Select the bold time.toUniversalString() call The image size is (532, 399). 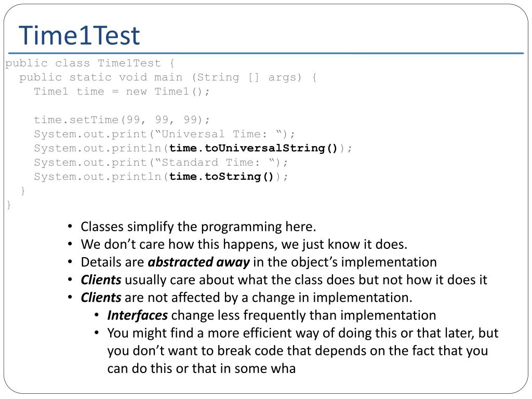click(253, 148)
